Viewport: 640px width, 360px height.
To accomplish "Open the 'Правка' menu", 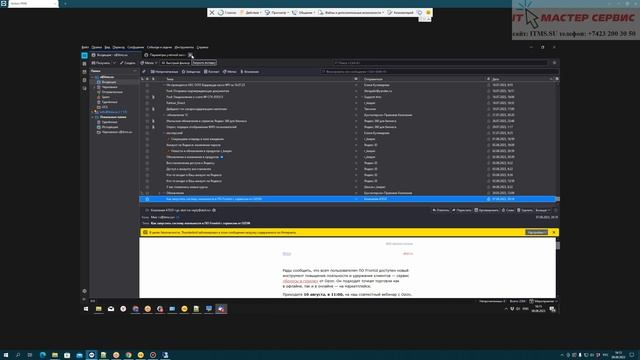I will pos(97,47).
